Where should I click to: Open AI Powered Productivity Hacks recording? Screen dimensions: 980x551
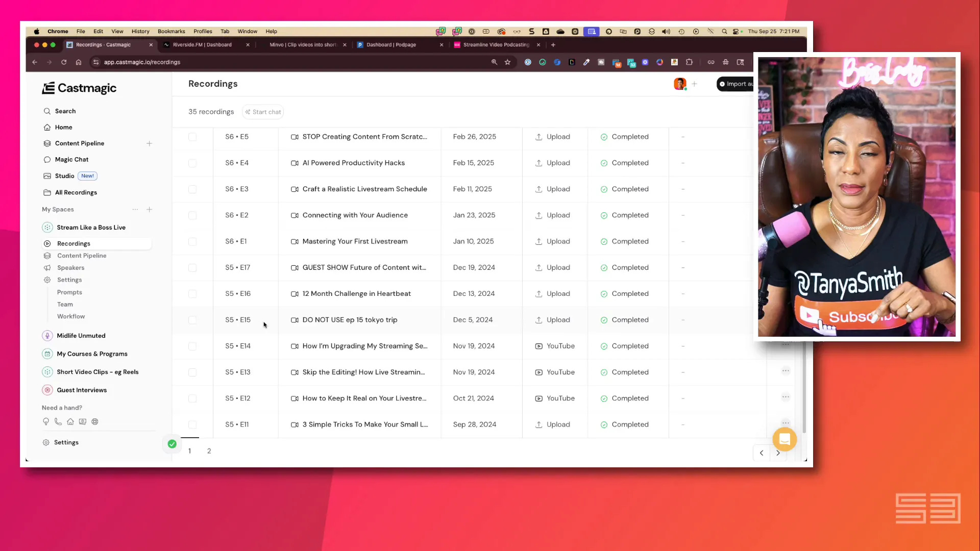(353, 163)
